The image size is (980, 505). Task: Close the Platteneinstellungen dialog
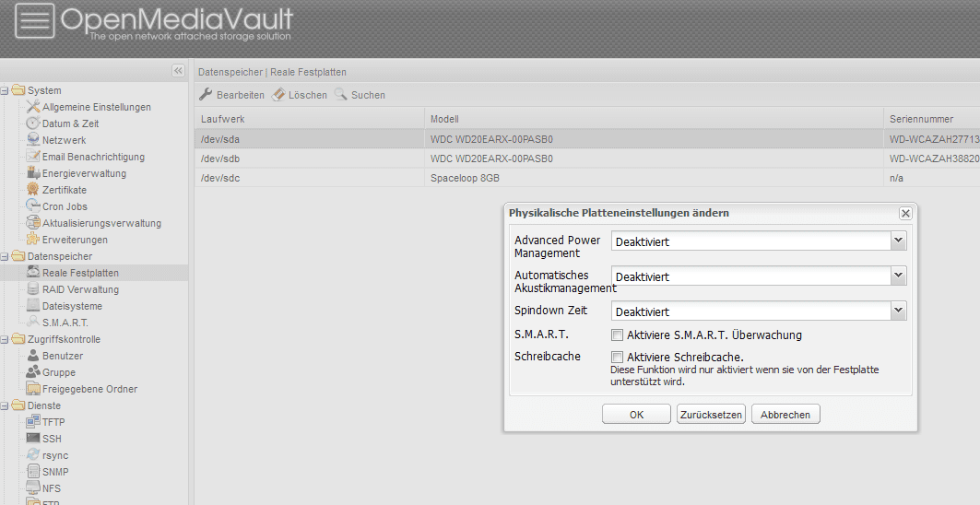pyautogui.click(x=905, y=213)
